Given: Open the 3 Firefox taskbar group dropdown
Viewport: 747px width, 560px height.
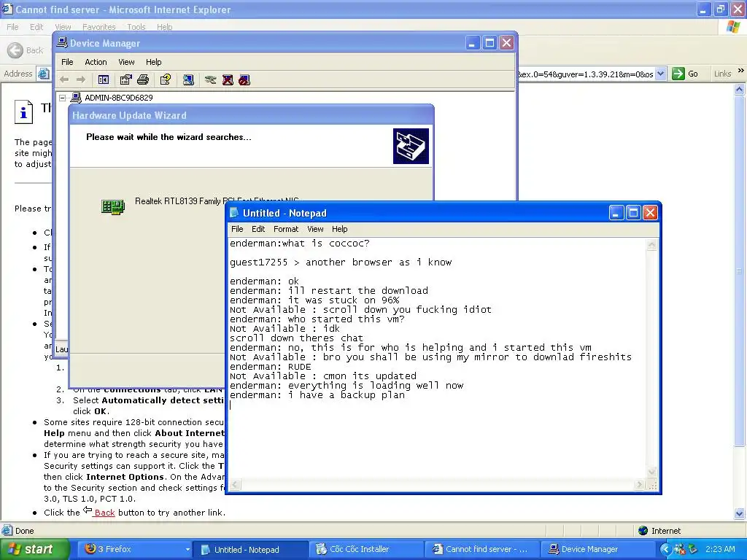Looking at the screenshot, I should (187, 550).
